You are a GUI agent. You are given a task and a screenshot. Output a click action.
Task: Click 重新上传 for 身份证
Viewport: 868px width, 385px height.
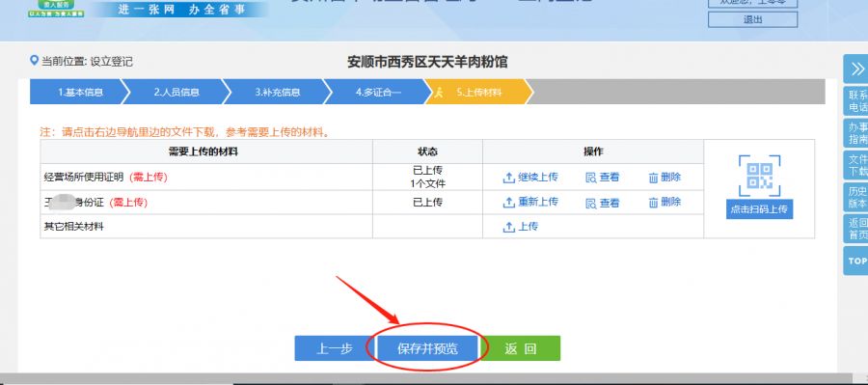click(x=537, y=202)
